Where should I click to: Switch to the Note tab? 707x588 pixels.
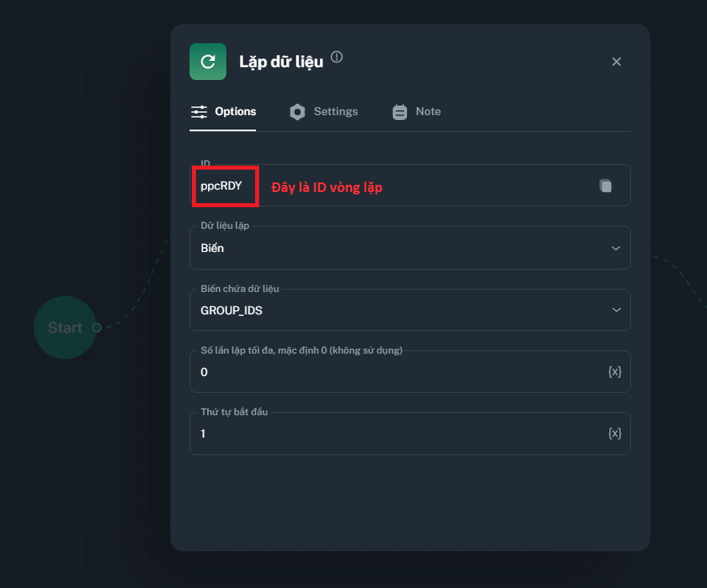(427, 112)
